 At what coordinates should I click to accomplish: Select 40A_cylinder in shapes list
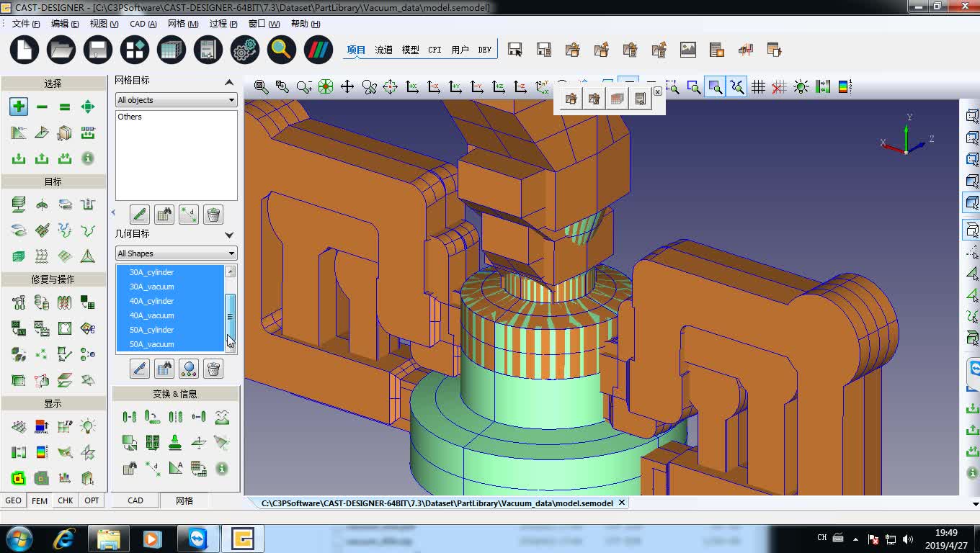pyautogui.click(x=151, y=301)
